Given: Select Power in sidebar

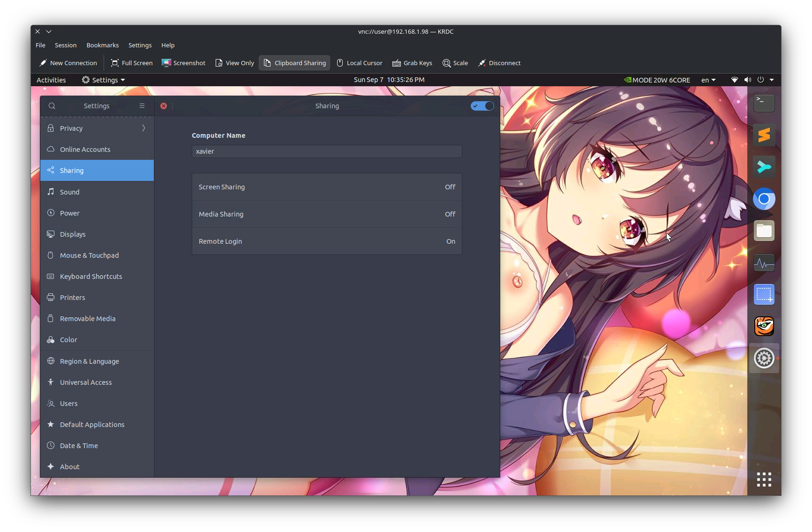Looking at the screenshot, I should tap(97, 213).
